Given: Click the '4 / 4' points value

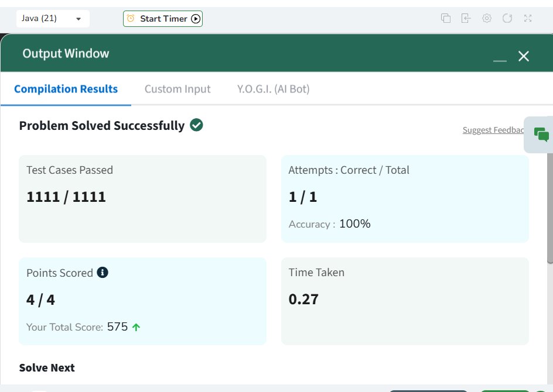Looking at the screenshot, I should [40, 300].
